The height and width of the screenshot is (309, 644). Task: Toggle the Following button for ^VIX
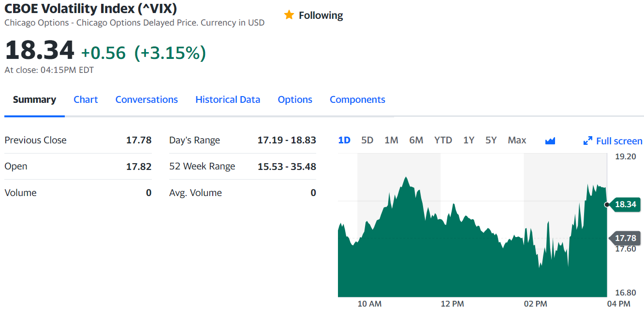pyautogui.click(x=313, y=15)
